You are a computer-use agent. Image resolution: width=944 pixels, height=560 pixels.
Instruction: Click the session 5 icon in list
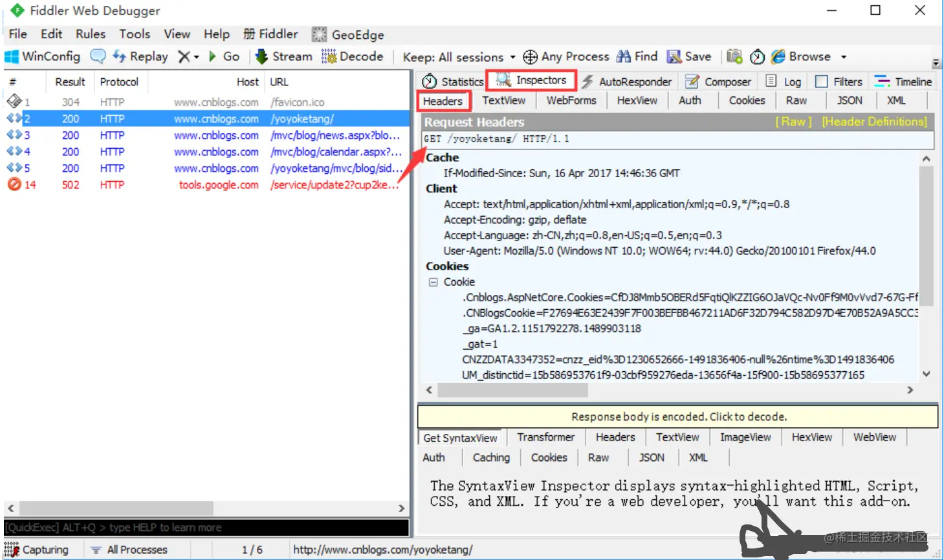[x=14, y=168]
